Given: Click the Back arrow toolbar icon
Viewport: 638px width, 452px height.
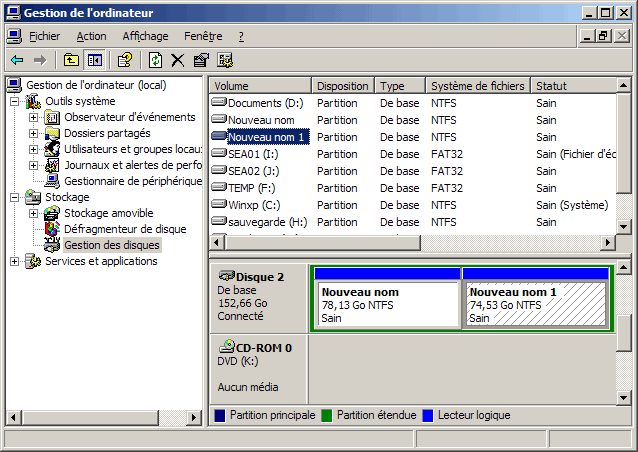Looking at the screenshot, I should [x=17, y=60].
